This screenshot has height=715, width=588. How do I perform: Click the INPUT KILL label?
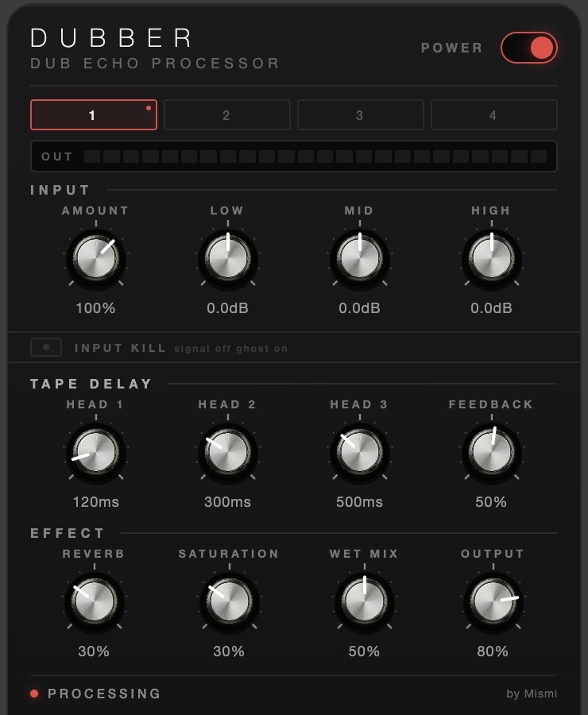(x=120, y=348)
